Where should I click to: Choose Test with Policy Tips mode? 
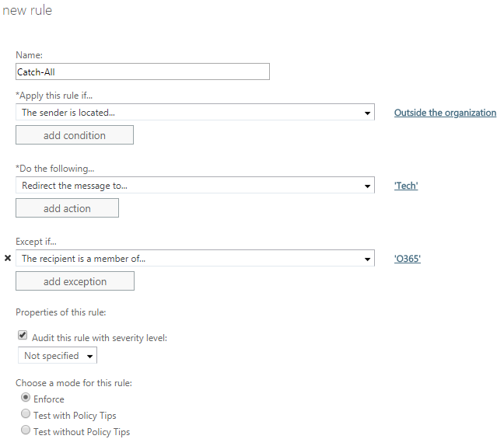coord(26,414)
